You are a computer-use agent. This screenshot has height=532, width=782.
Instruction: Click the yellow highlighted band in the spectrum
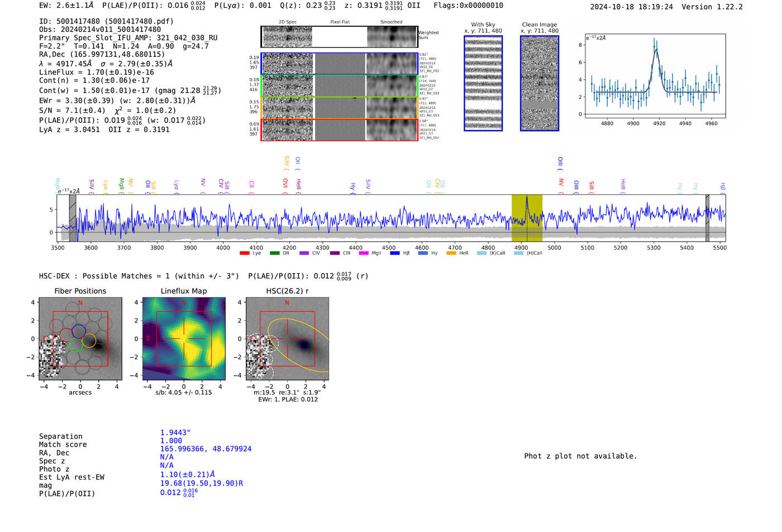[527, 218]
